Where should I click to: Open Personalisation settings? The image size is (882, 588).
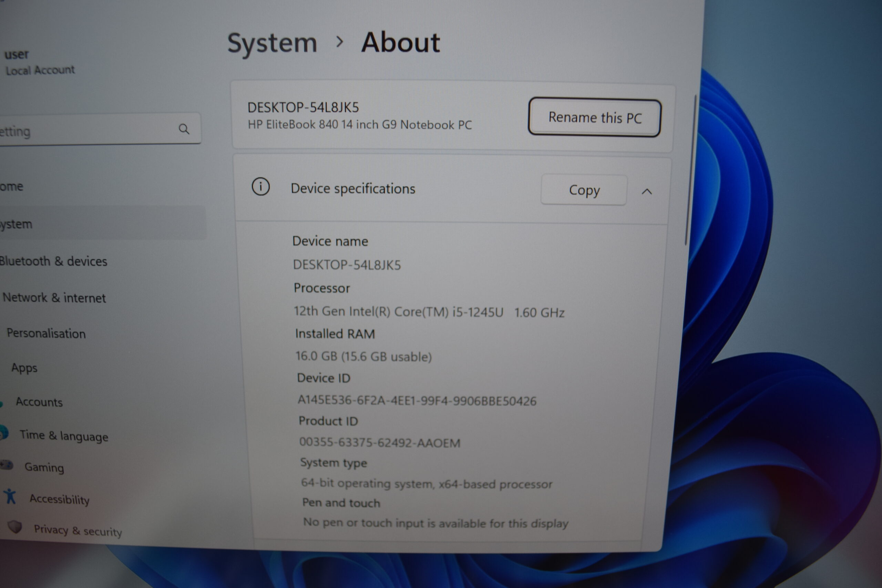[x=46, y=333]
